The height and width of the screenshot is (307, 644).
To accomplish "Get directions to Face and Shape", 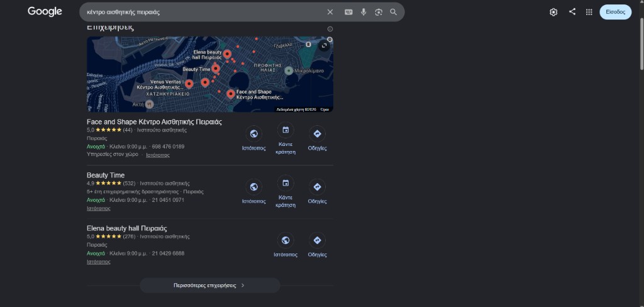I will (317, 133).
